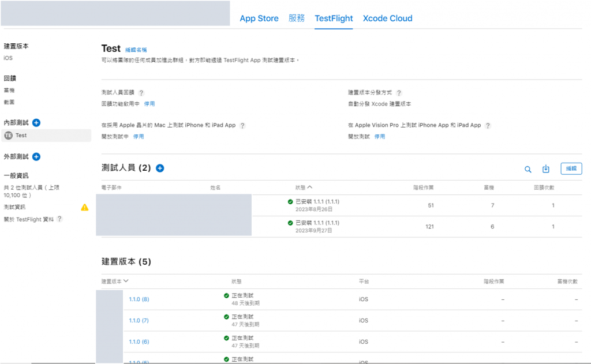591x364 pixels.
Task: Open 測試資訊 in the sidebar
Action: point(14,207)
